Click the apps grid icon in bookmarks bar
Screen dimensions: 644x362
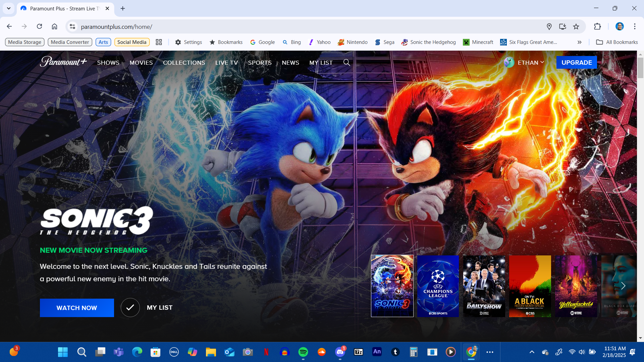click(159, 42)
